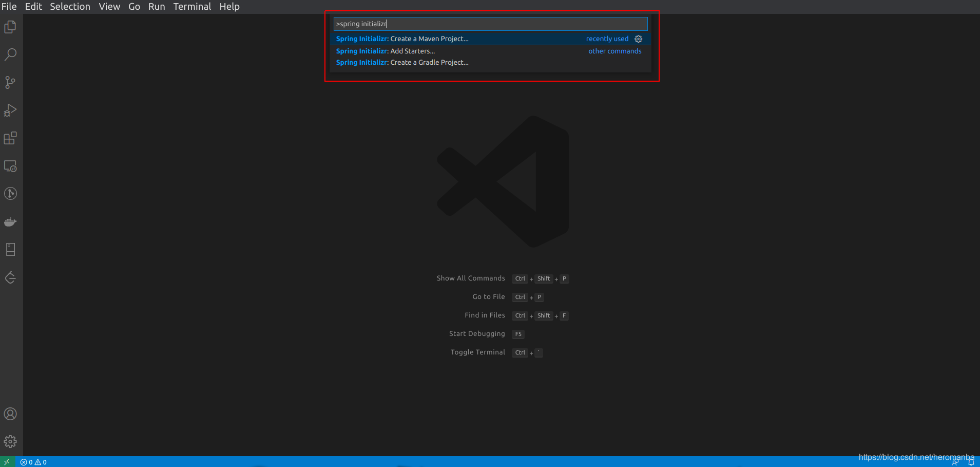Select 'Spring Initializr: Add Starters...' command
Viewport: 980px width, 467px height.
tap(490, 51)
